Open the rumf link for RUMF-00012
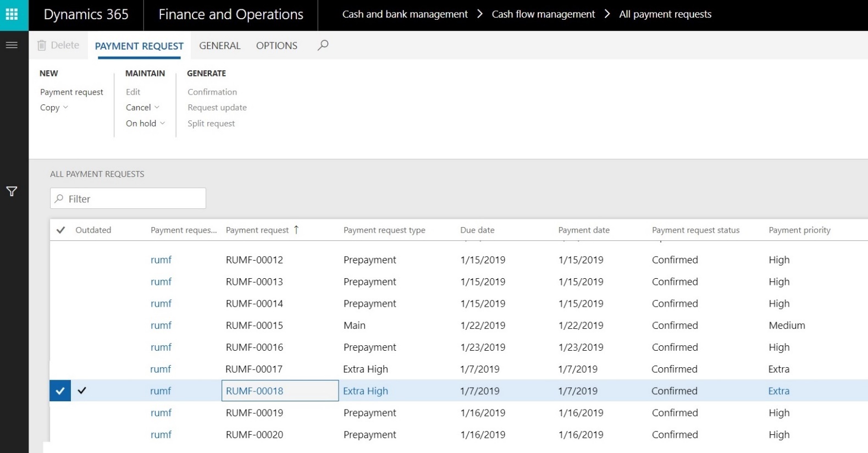 coord(161,260)
